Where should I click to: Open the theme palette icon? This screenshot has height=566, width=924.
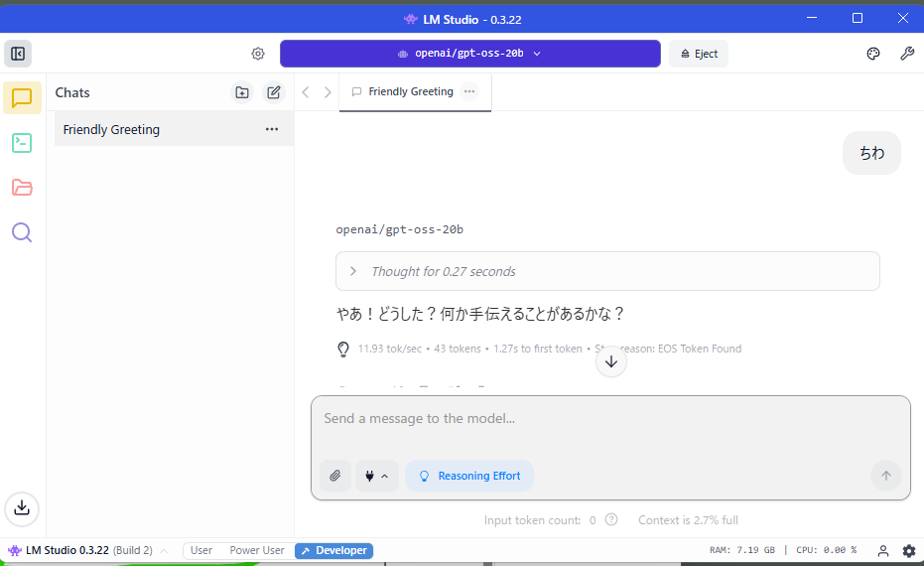click(x=873, y=54)
